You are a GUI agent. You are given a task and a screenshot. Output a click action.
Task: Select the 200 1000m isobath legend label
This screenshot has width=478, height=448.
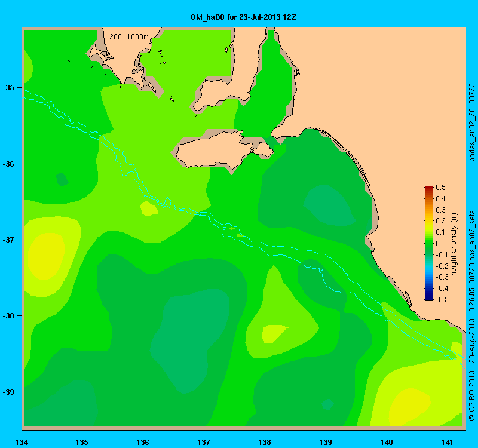click(x=128, y=37)
